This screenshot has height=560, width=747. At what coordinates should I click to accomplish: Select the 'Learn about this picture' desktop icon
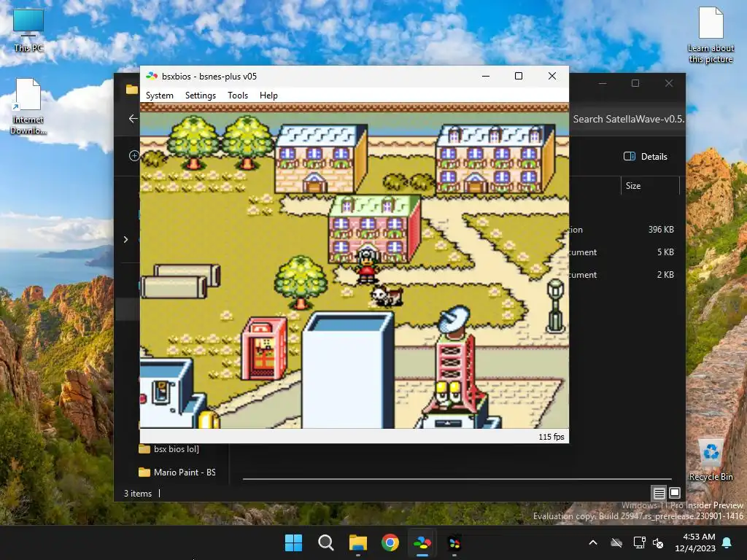711,35
